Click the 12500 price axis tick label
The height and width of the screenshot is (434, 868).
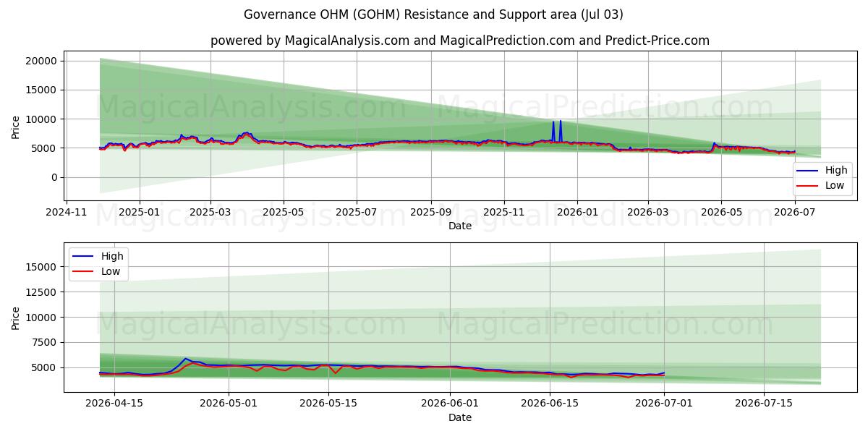[x=42, y=292]
